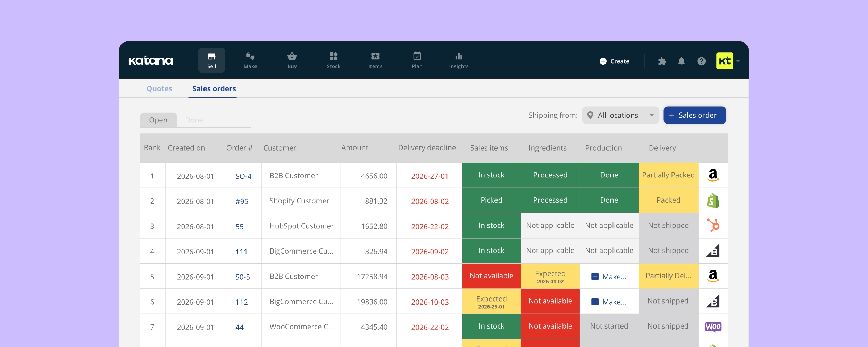868x347 pixels.
Task: Click Make button in S0-5 row
Action: click(609, 277)
